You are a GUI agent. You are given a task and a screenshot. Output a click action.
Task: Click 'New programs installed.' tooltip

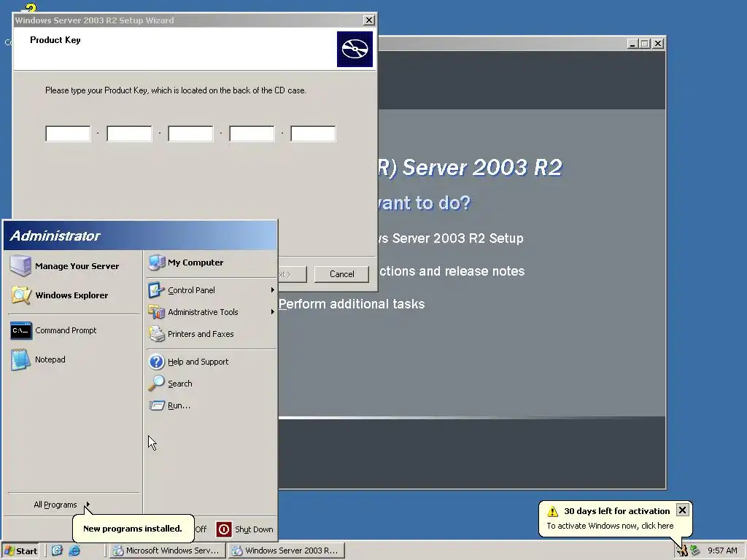[133, 529]
